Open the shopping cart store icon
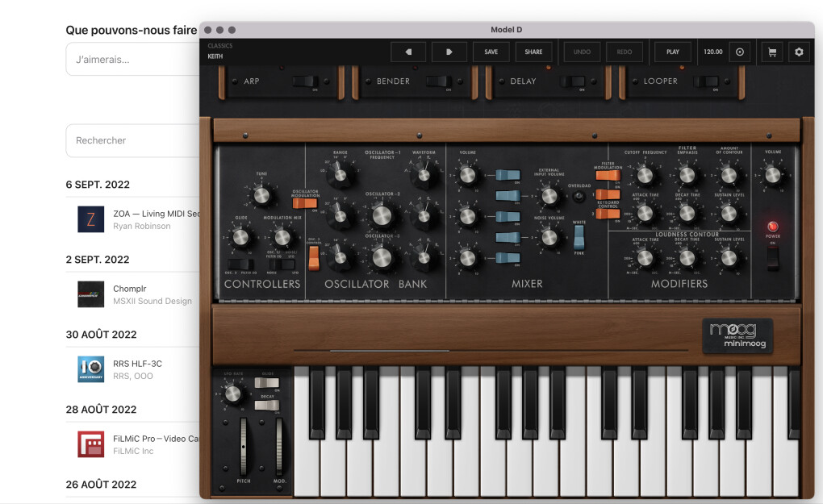Screen dimensions: 823x504 pyautogui.click(x=772, y=52)
